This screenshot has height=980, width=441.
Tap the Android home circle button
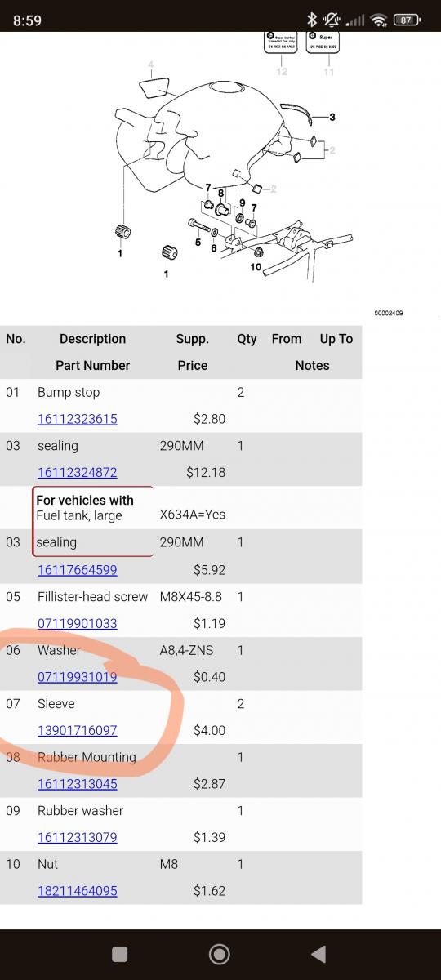[219, 954]
